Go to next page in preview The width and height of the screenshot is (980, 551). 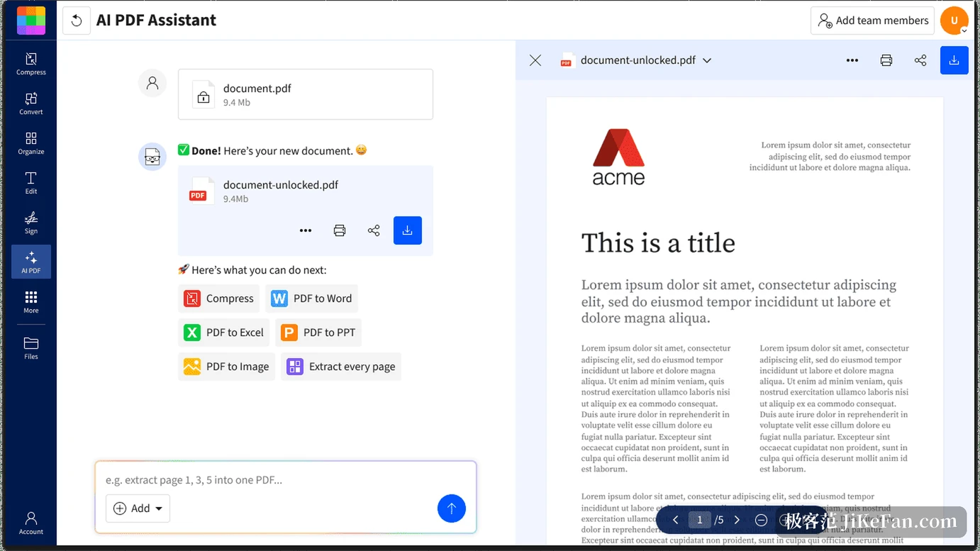point(737,521)
